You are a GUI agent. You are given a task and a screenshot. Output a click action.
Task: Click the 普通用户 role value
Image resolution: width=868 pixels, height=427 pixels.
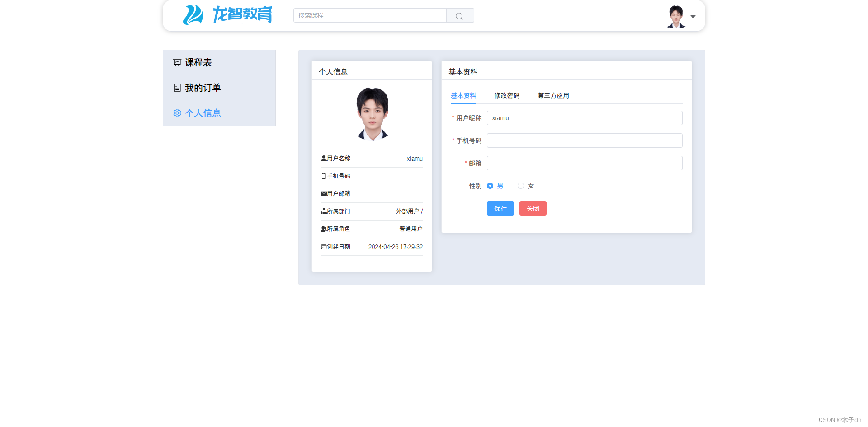click(x=411, y=229)
